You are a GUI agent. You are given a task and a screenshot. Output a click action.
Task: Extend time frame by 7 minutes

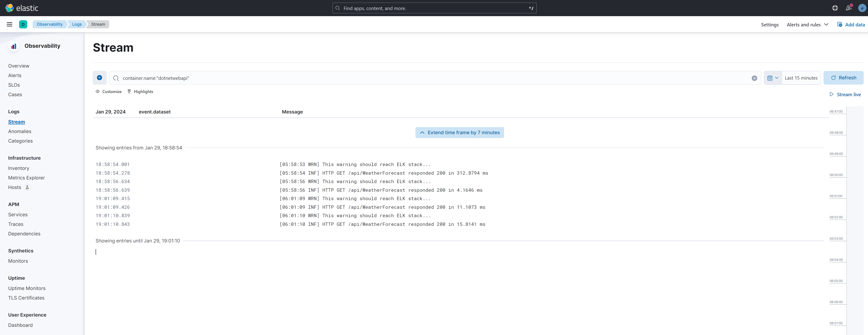click(459, 133)
